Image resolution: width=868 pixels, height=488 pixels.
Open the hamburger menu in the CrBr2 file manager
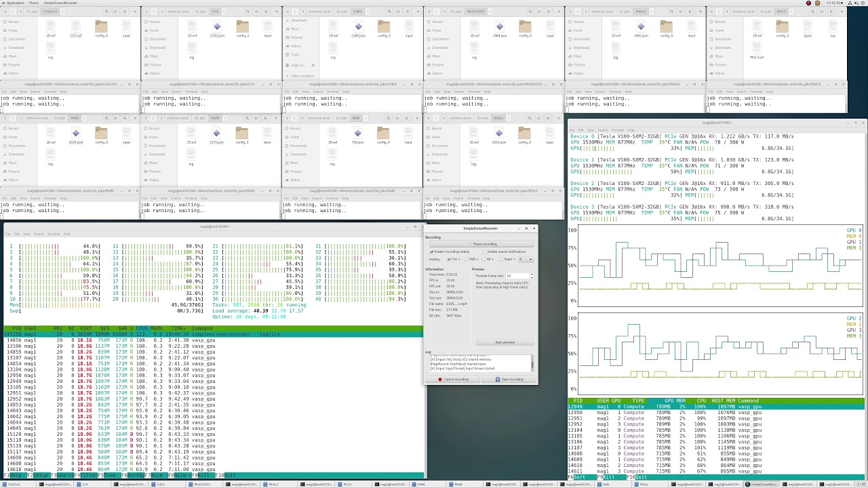point(408,12)
